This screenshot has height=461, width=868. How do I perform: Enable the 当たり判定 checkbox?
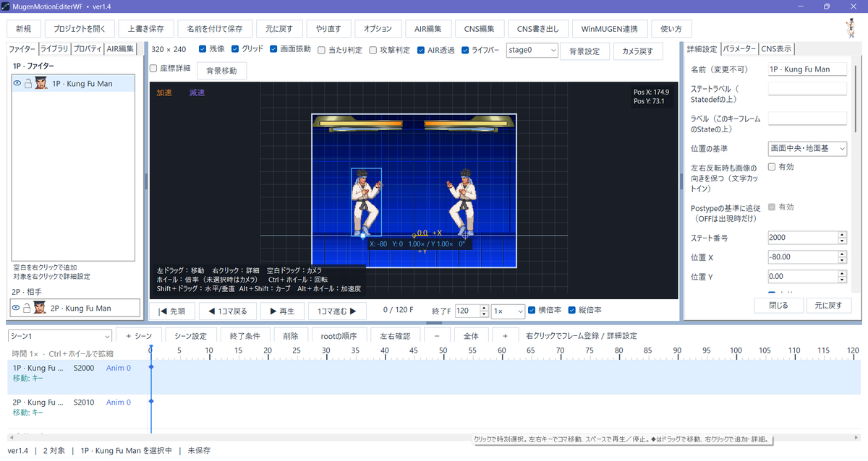[321, 51]
